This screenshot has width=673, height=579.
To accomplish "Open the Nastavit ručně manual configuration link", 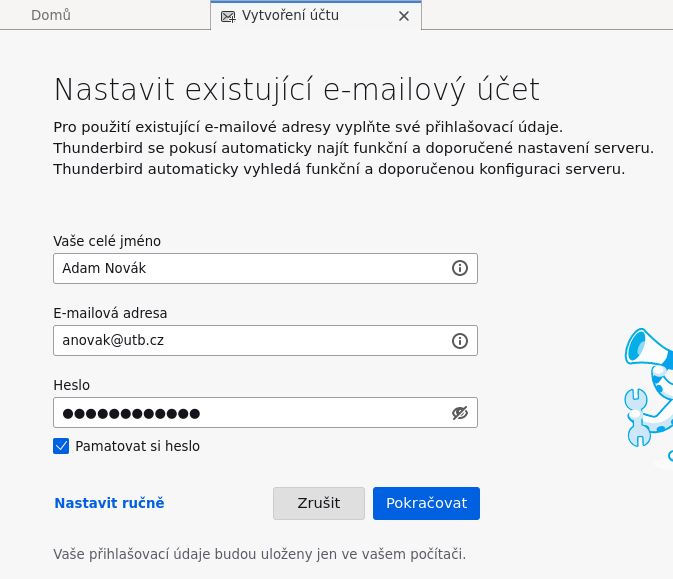I will coord(109,503).
